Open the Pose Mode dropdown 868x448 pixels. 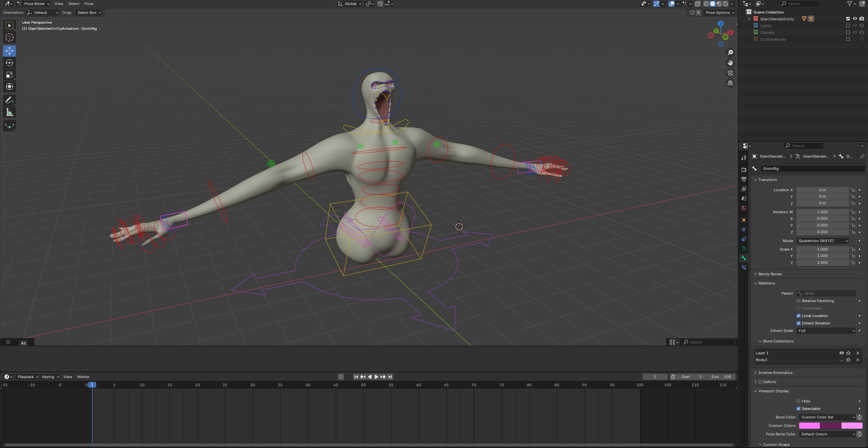(34, 4)
